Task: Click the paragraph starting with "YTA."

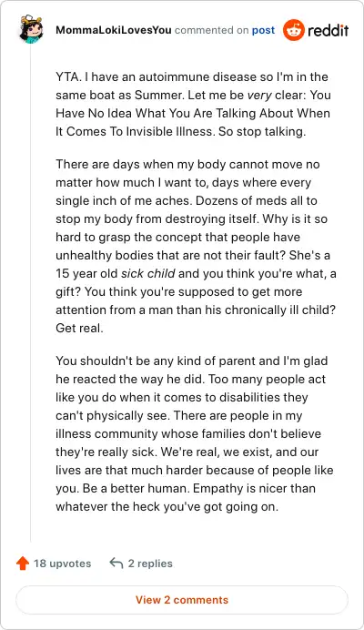Action: [193, 104]
